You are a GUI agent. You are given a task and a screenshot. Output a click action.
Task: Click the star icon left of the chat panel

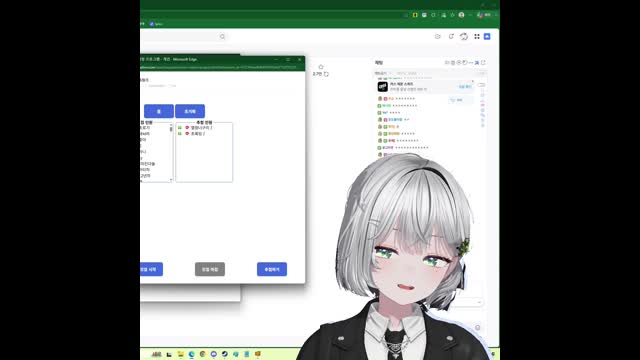321,67
